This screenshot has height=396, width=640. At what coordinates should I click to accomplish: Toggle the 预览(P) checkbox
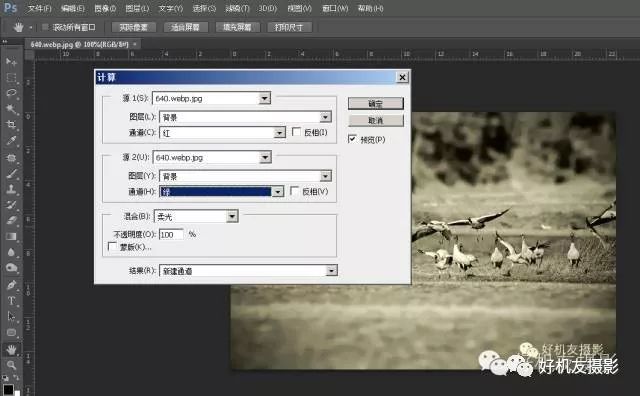(352, 139)
